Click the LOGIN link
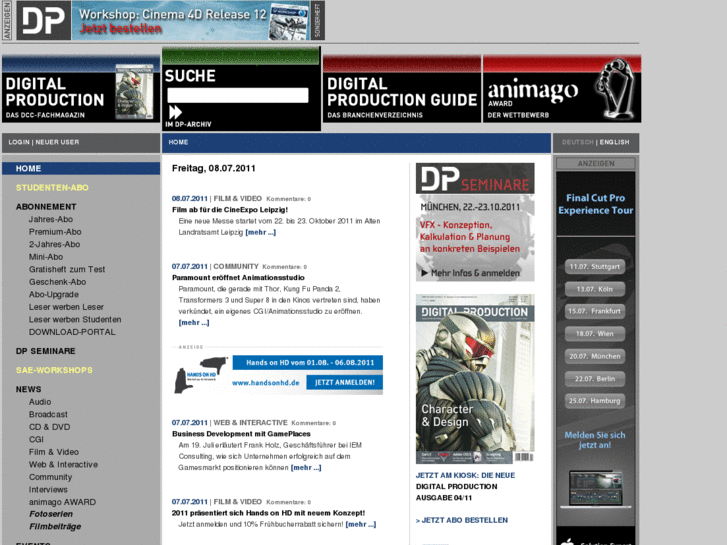Viewport: 727px width, 545px height. [x=19, y=142]
